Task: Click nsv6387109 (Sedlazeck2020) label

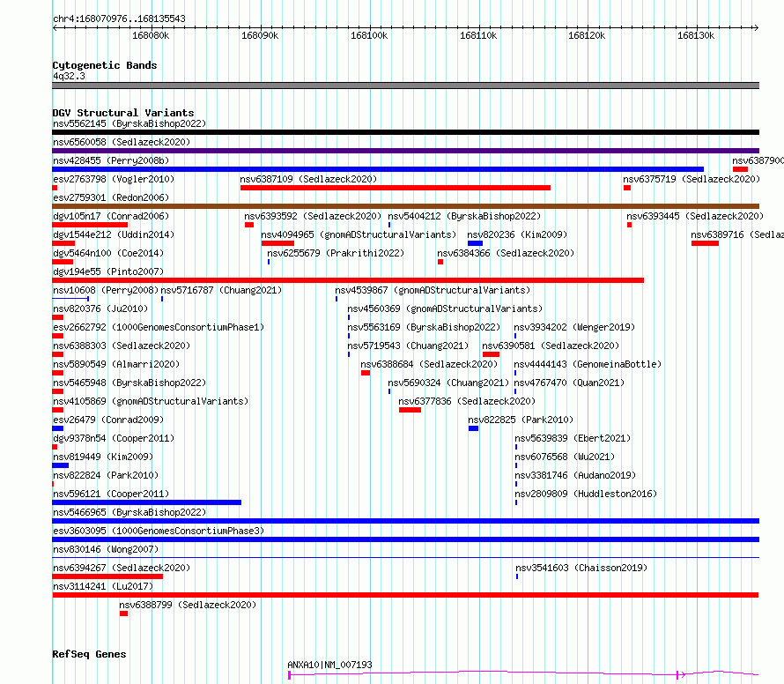Action: click(308, 179)
